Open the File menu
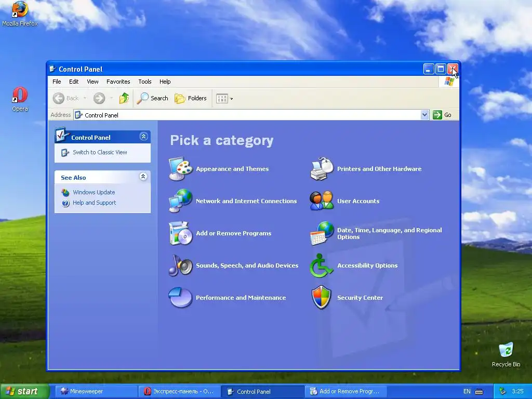 (x=57, y=82)
